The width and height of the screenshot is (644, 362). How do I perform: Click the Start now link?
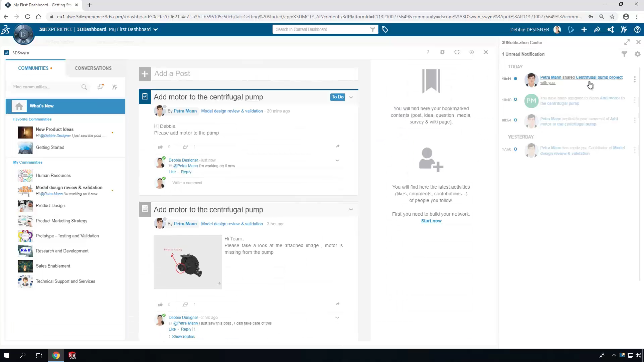coord(431,221)
